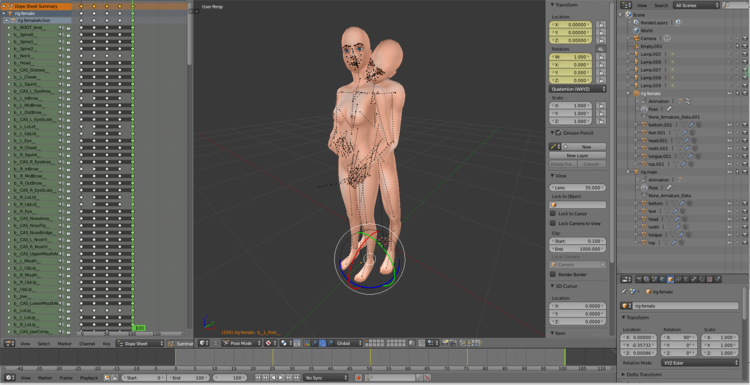Click the delete keyframe icon in timeline
The width and height of the screenshot is (750, 385).
[428, 377]
